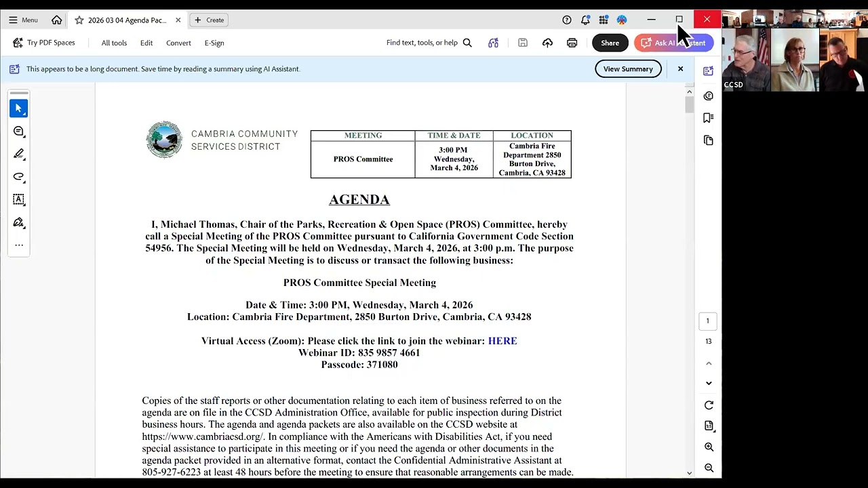Zoom in on the document

(709, 447)
